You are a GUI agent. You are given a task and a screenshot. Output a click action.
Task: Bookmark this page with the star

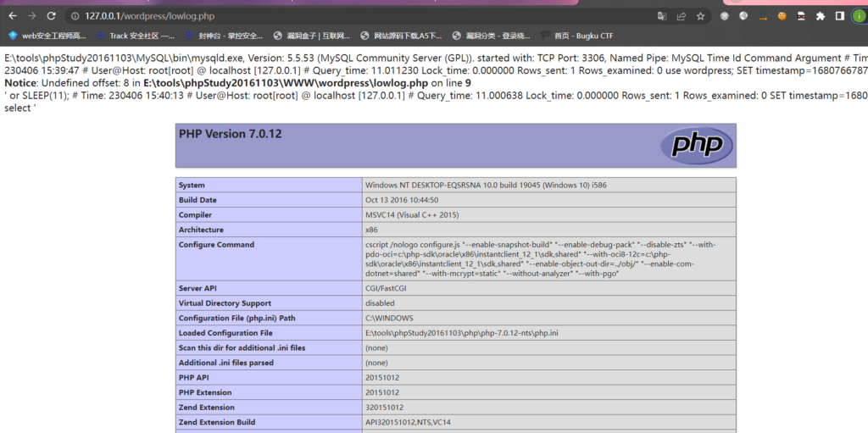pos(701,16)
